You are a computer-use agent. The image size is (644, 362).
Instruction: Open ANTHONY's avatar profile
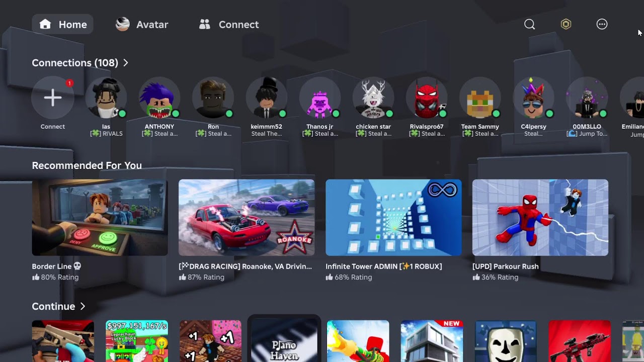pyautogui.click(x=159, y=98)
